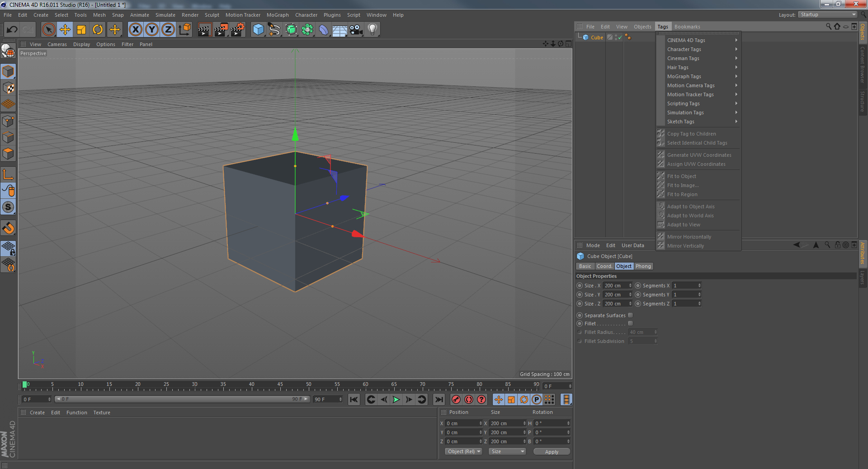
Task: Toggle the X-axis lock icon
Action: point(135,30)
